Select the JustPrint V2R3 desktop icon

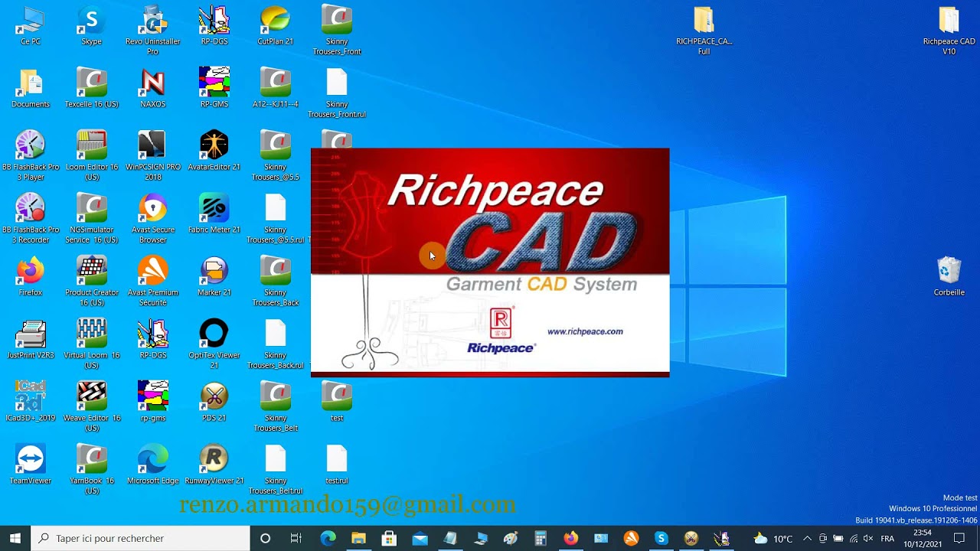pyautogui.click(x=31, y=339)
